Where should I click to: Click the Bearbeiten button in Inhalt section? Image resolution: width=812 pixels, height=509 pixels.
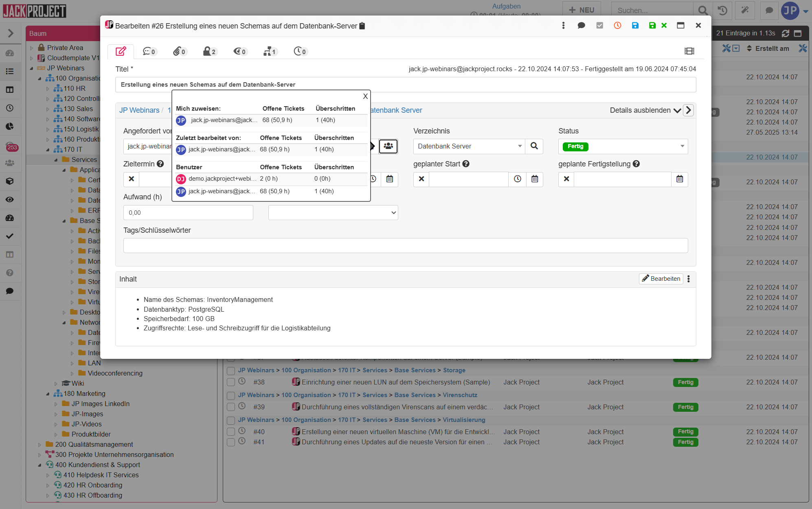(661, 279)
